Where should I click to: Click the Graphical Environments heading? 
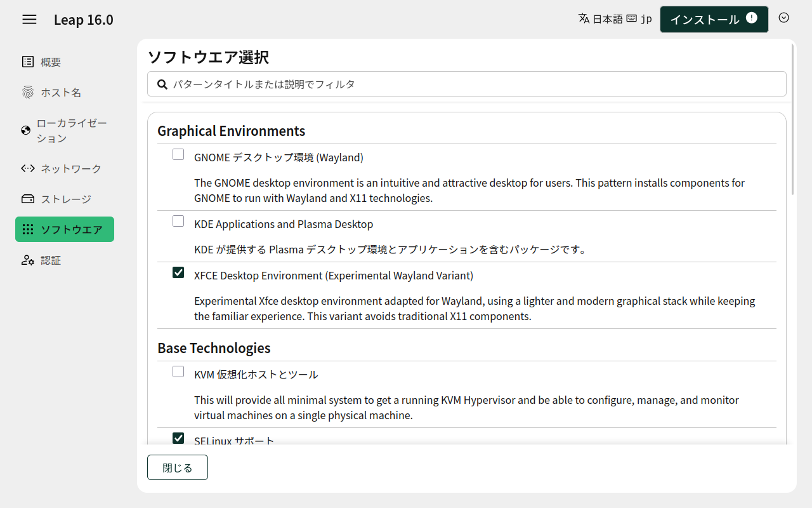[231, 131]
